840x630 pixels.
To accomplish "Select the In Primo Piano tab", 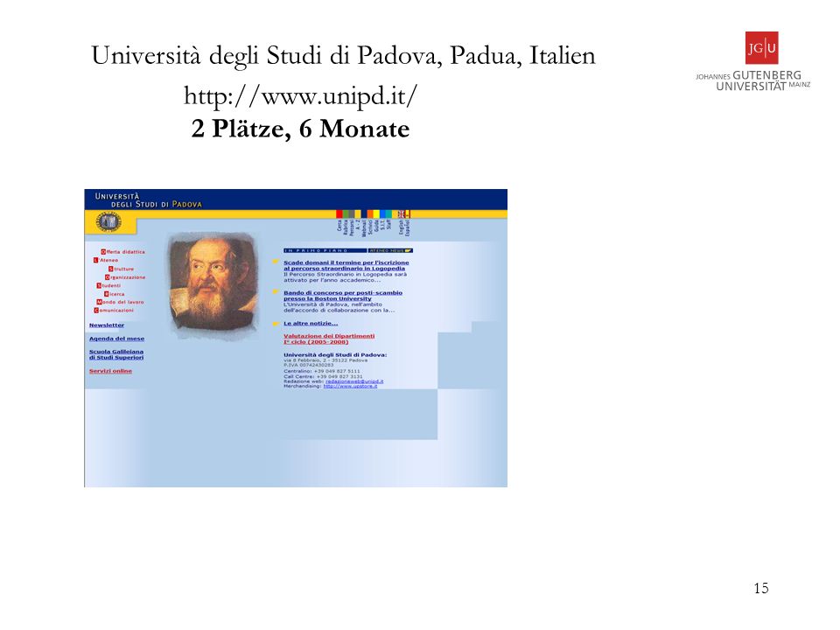I will click(325, 250).
